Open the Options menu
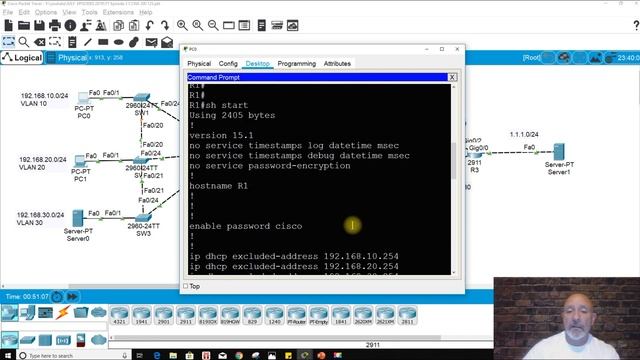This screenshot has height=360, width=640. [x=46, y=12]
